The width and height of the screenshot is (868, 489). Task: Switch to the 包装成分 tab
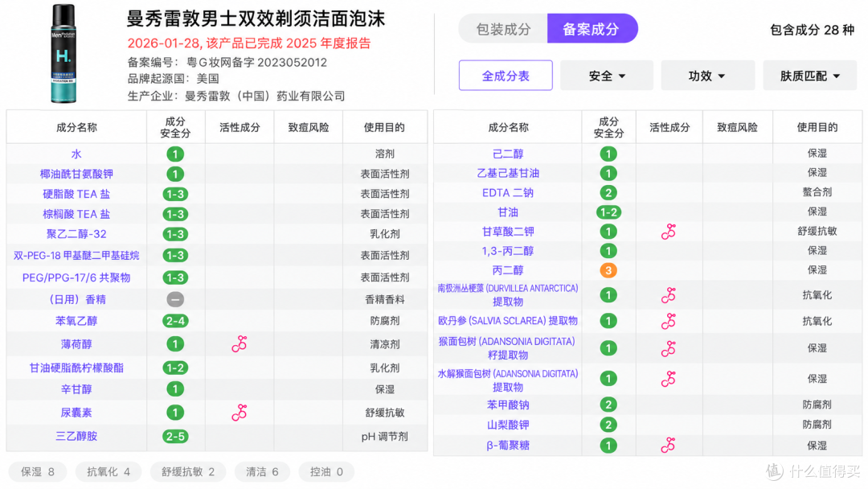(502, 29)
